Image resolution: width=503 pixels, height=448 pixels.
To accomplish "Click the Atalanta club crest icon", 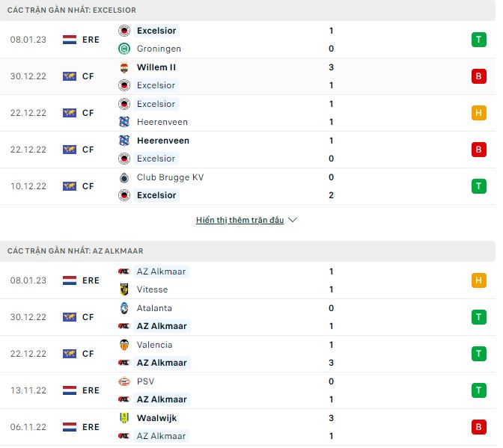I will [124, 308].
